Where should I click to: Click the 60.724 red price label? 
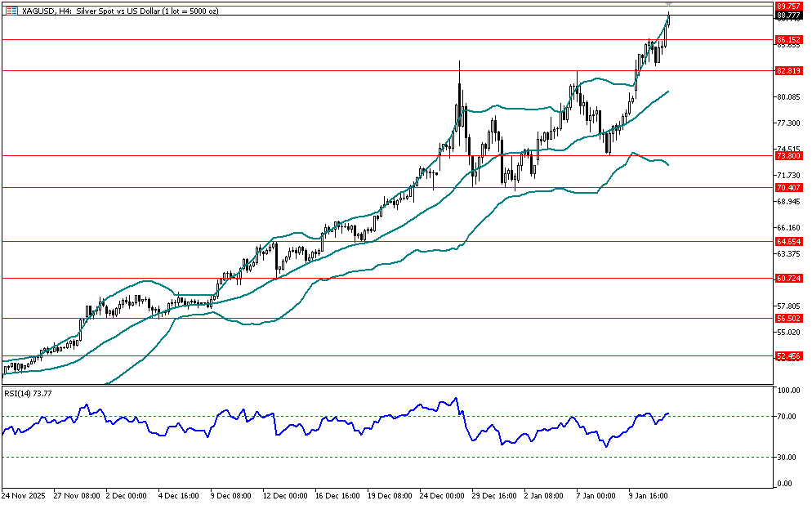[787, 279]
